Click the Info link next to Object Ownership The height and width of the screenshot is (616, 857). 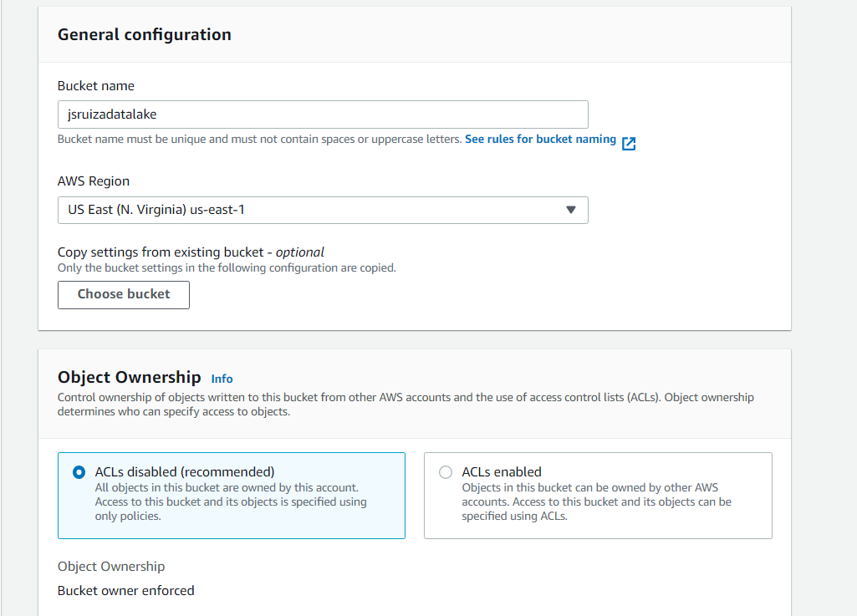coord(221,379)
